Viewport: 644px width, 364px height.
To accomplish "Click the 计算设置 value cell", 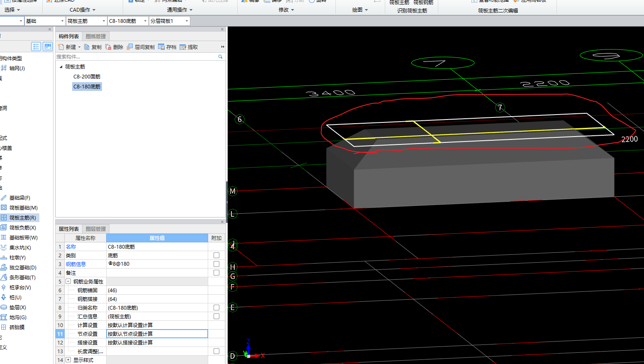I will click(157, 325).
